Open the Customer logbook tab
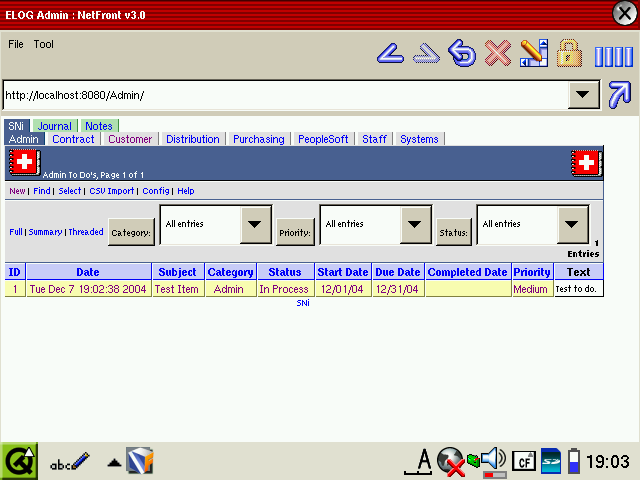The height and width of the screenshot is (480, 640). 130,139
